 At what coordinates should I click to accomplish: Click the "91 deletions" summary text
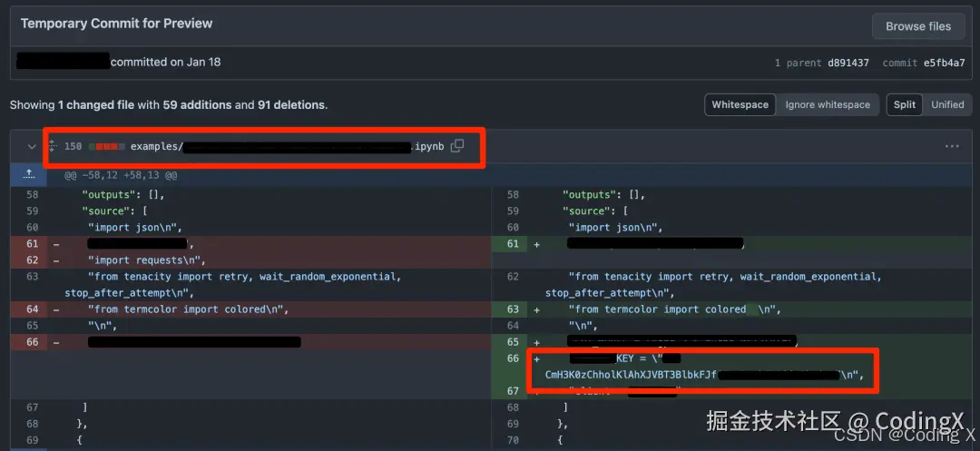(291, 105)
